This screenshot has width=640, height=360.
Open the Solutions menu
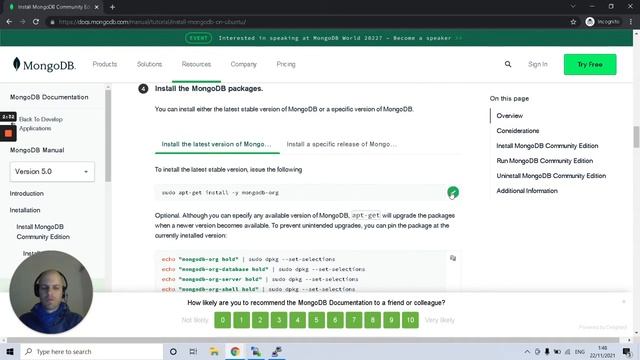click(149, 64)
